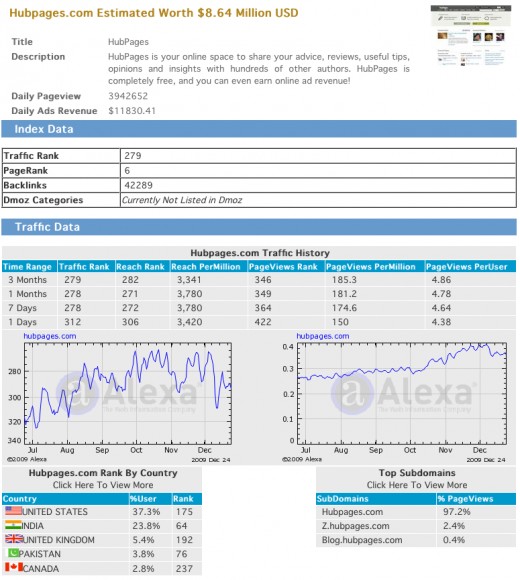Select India's rank value 64
This screenshot has width=520, height=580.
click(182, 526)
